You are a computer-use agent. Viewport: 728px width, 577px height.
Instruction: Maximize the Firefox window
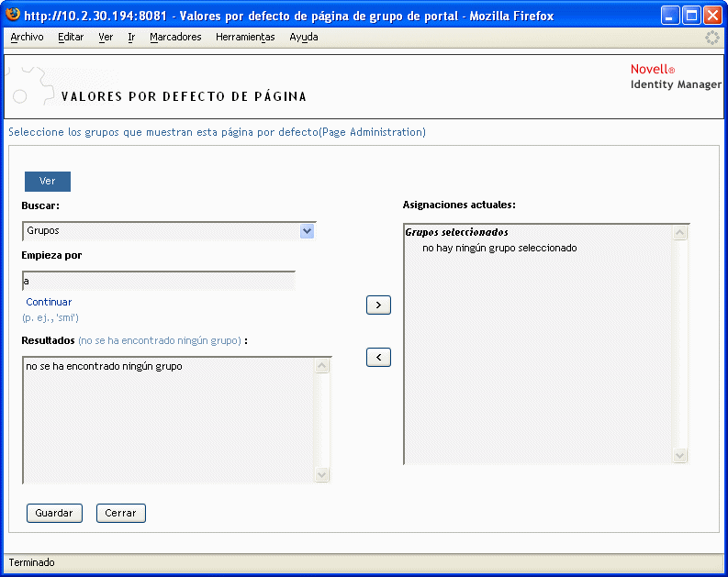[x=691, y=16]
